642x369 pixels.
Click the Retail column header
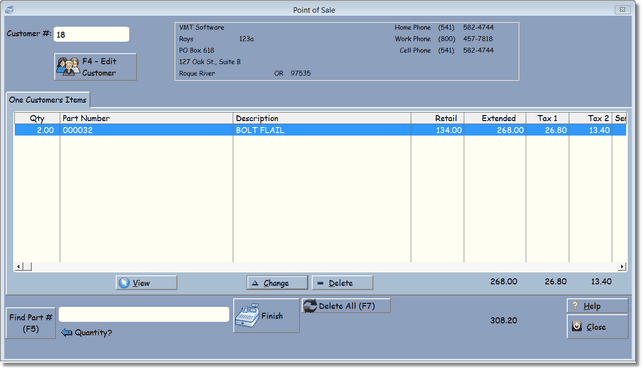tap(437, 118)
